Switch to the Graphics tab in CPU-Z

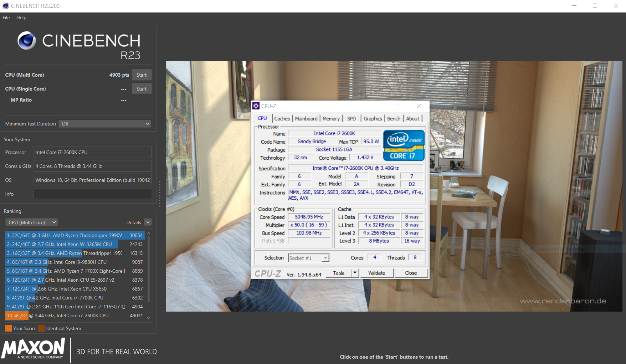pyautogui.click(x=373, y=119)
